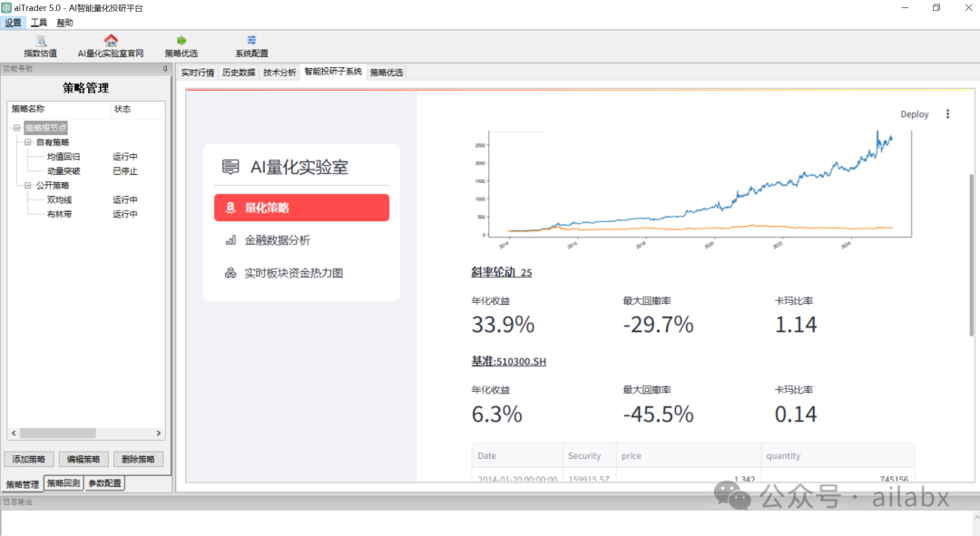980x536 pixels.
Task: Open the three-dot menu next to Deploy
Action: [947, 113]
